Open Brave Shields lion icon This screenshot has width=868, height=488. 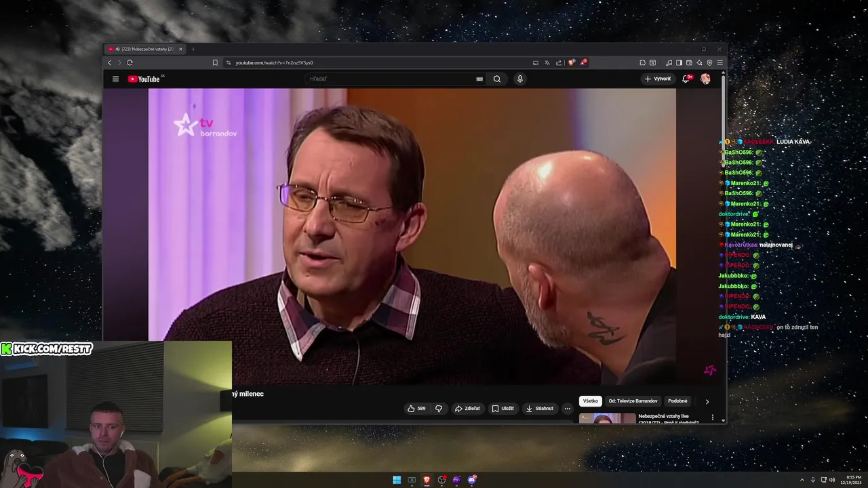pyautogui.click(x=572, y=62)
